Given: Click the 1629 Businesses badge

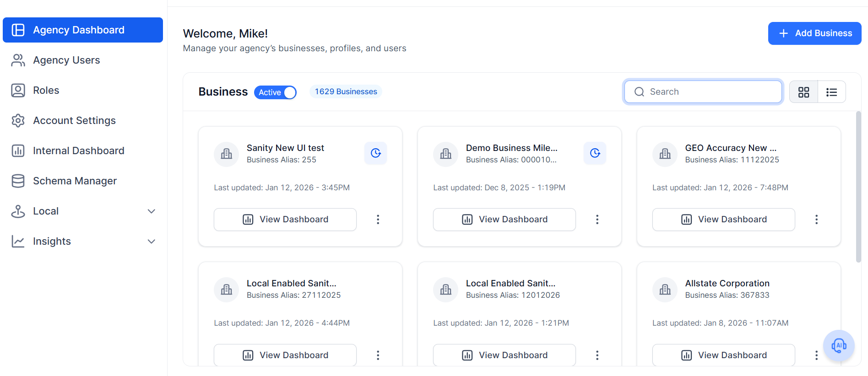Looking at the screenshot, I should (346, 91).
